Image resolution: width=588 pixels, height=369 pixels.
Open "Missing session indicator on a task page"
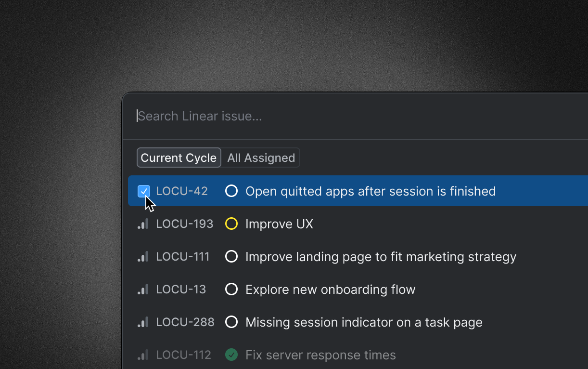pyautogui.click(x=364, y=322)
